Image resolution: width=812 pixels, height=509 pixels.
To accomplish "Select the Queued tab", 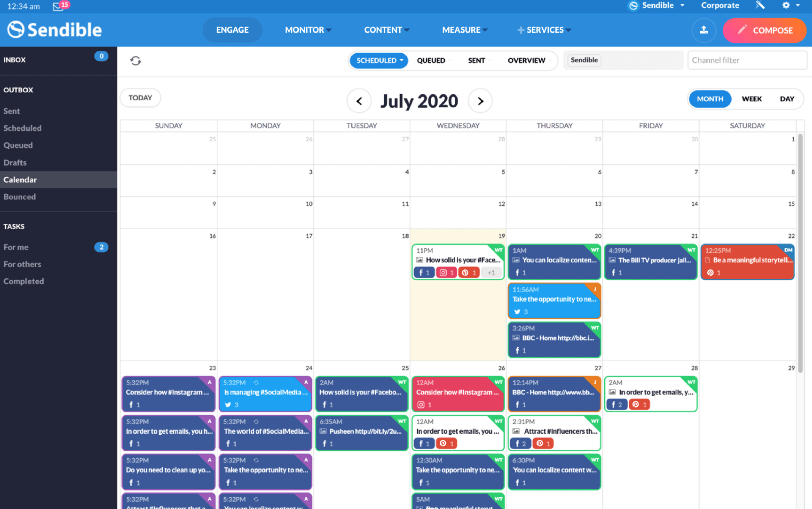I will pyautogui.click(x=431, y=59).
